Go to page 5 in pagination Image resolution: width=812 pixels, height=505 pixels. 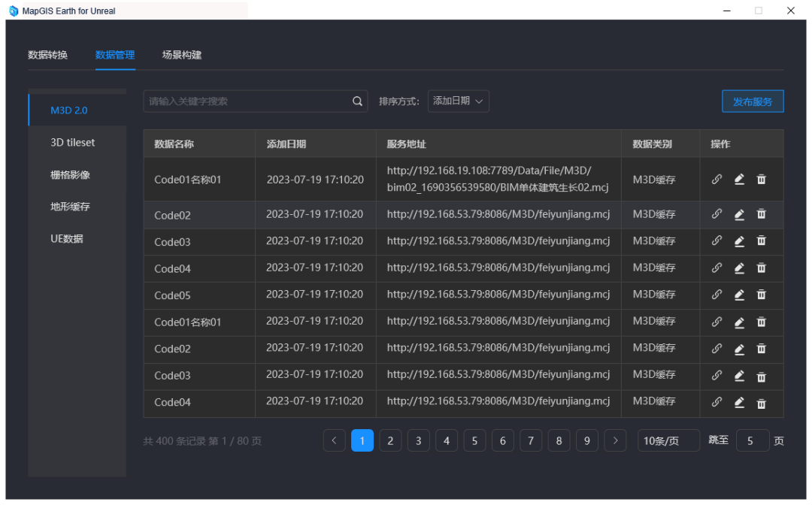pyautogui.click(x=474, y=440)
